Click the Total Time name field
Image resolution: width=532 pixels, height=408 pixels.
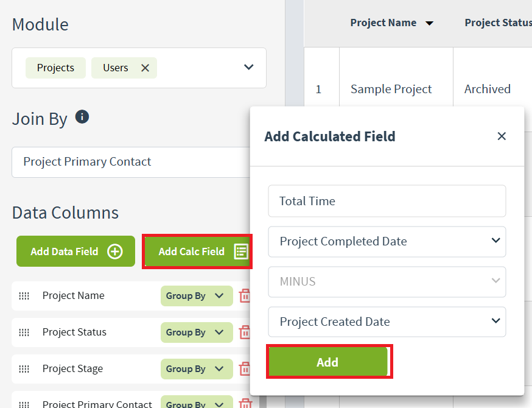[x=387, y=202]
